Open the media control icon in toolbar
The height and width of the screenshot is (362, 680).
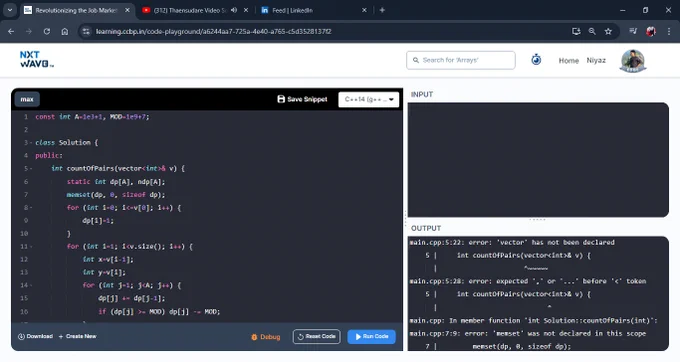pyautogui.click(x=633, y=31)
